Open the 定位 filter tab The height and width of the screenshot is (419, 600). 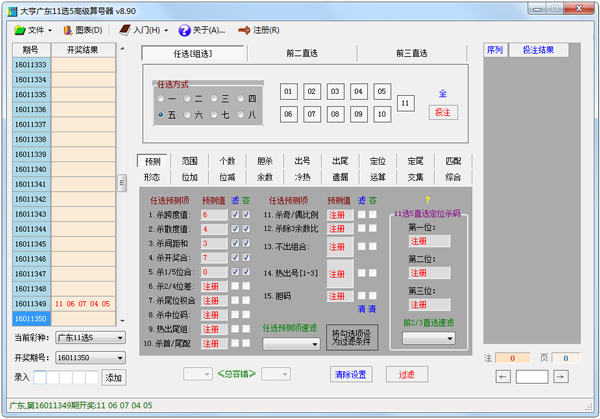coord(378,161)
